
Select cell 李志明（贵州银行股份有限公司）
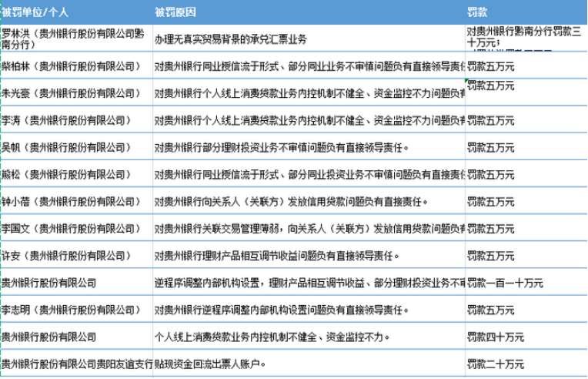click(x=76, y=308)
